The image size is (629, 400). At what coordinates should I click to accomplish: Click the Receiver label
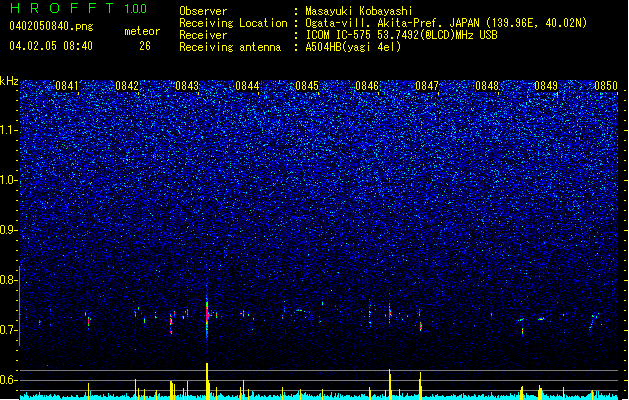203,35
